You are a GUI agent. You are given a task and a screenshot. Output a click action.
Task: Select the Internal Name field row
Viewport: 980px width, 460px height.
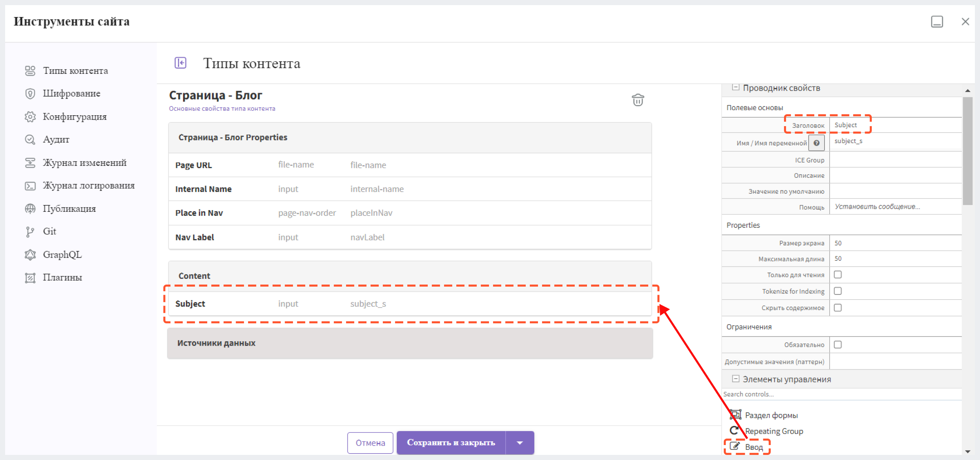(410, 189)
